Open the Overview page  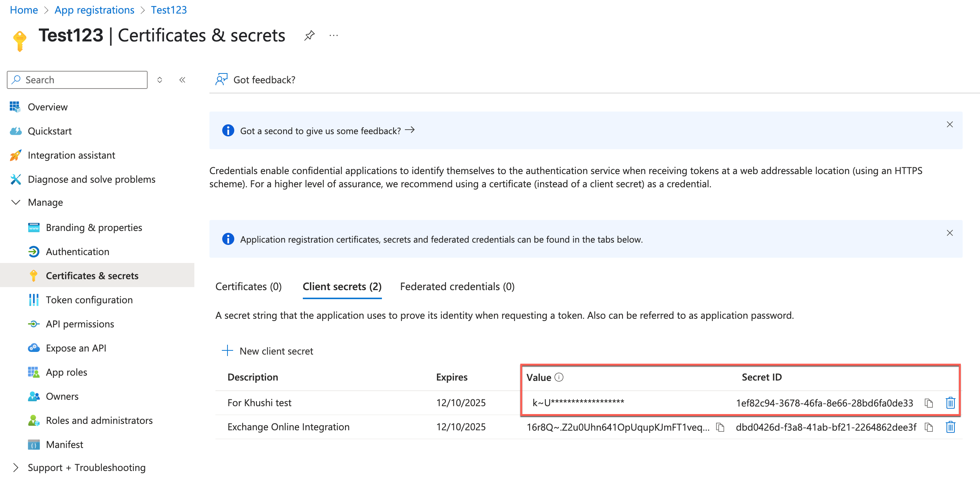(x=47, y=107)
